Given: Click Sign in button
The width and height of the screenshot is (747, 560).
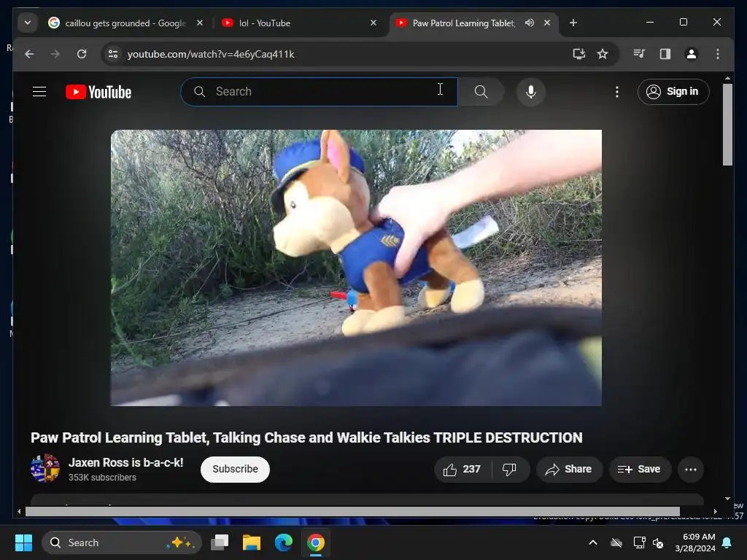Looking at the screenshot, I should (x=673, y=91).
